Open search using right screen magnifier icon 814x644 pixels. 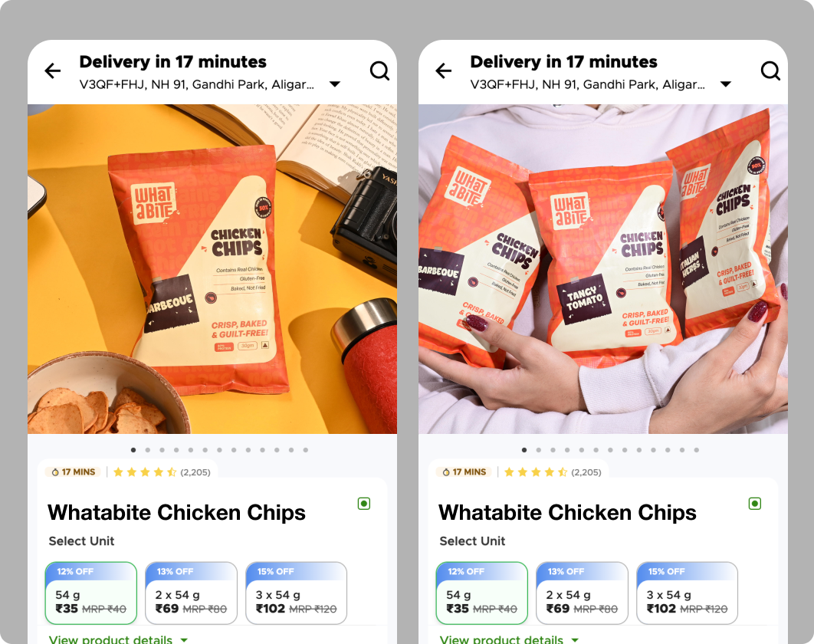point(770,71)
